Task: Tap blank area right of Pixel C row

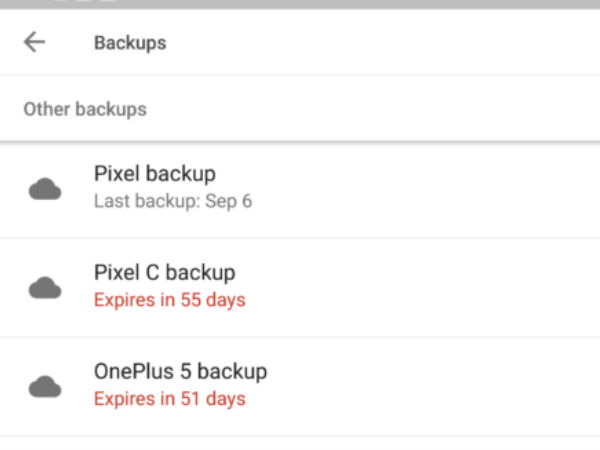Action: (x=450, y=287)
